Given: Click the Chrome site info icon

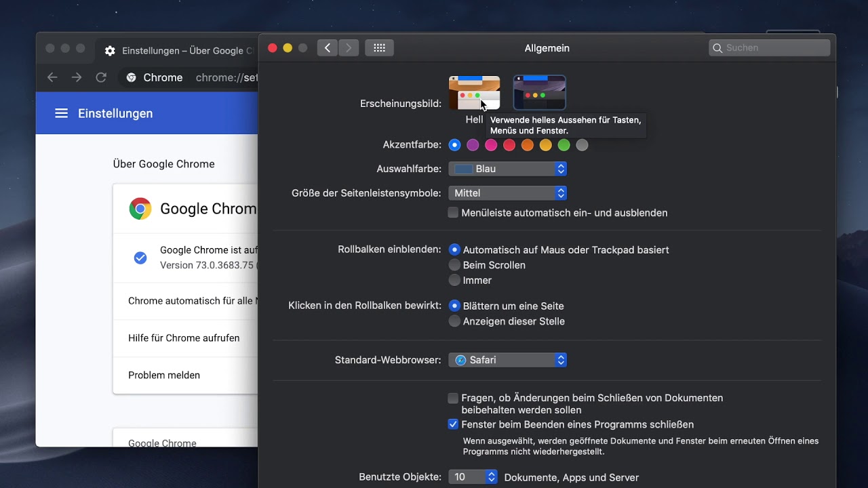Looking at the screenshot, I should click(x=132, y=78).
